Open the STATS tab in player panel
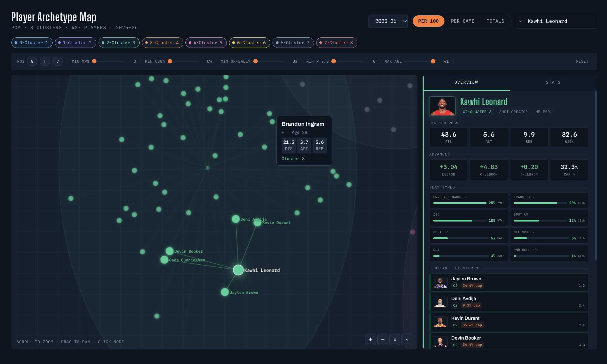This screenshot has width=607, height=364. [553, 82]
